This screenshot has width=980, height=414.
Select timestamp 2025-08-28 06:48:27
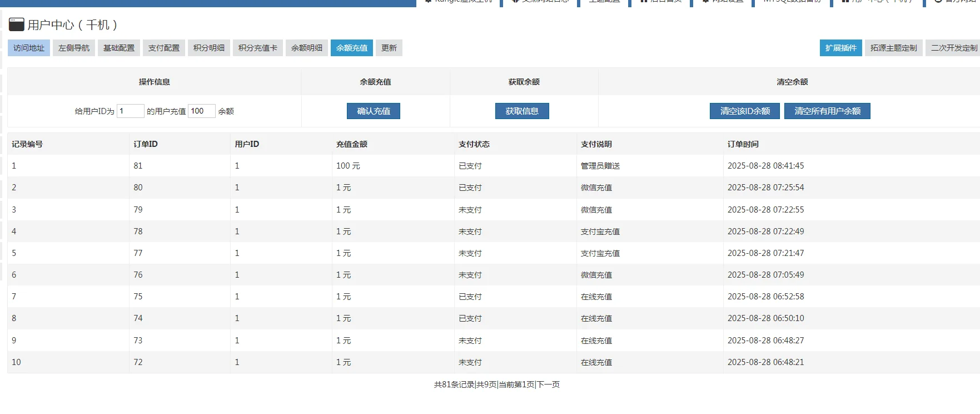(766, 341)
